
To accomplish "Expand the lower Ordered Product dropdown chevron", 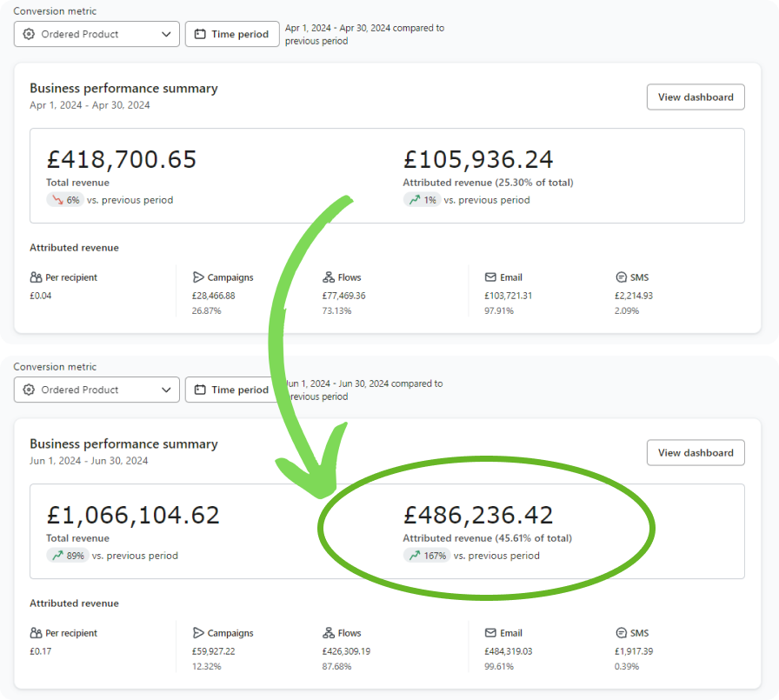I will click(x=166, y=390).
